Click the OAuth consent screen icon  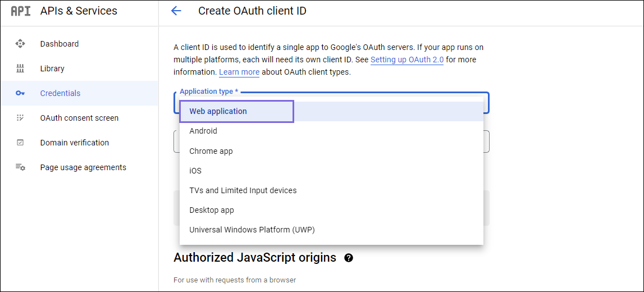[20, 118]
